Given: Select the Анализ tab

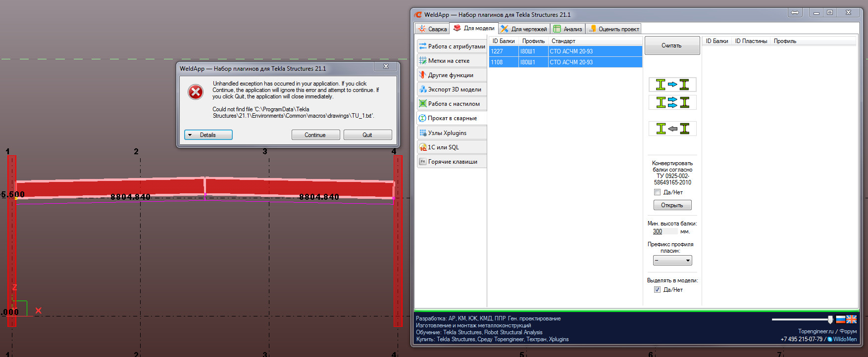Looking at the screenshot, I should point(568,29).
